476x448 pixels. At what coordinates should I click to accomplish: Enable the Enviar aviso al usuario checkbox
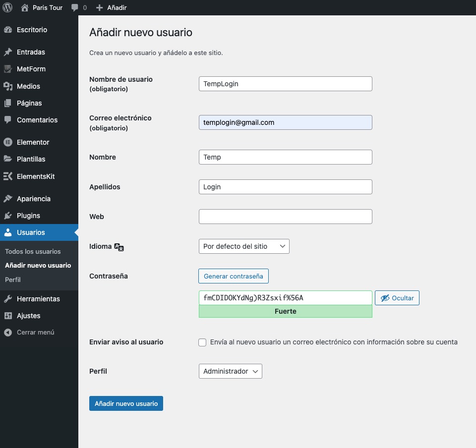click(x=202, y=342)
